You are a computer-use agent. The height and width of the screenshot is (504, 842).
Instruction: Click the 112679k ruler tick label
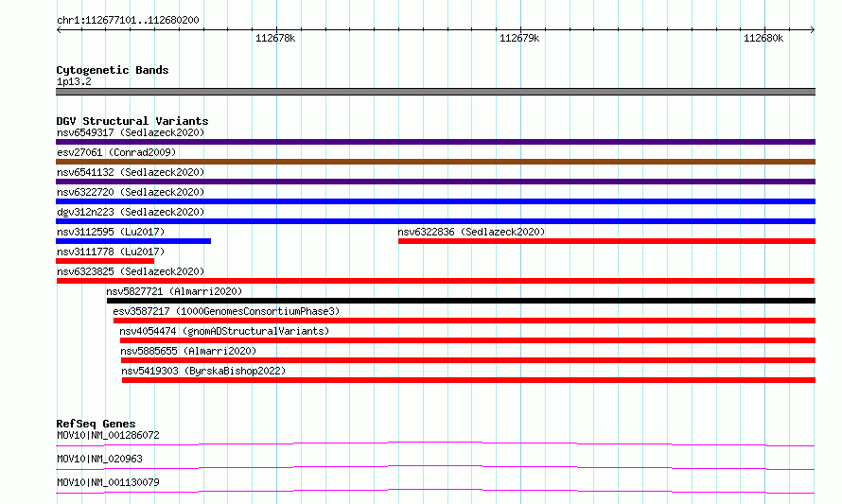pos(519,38)
